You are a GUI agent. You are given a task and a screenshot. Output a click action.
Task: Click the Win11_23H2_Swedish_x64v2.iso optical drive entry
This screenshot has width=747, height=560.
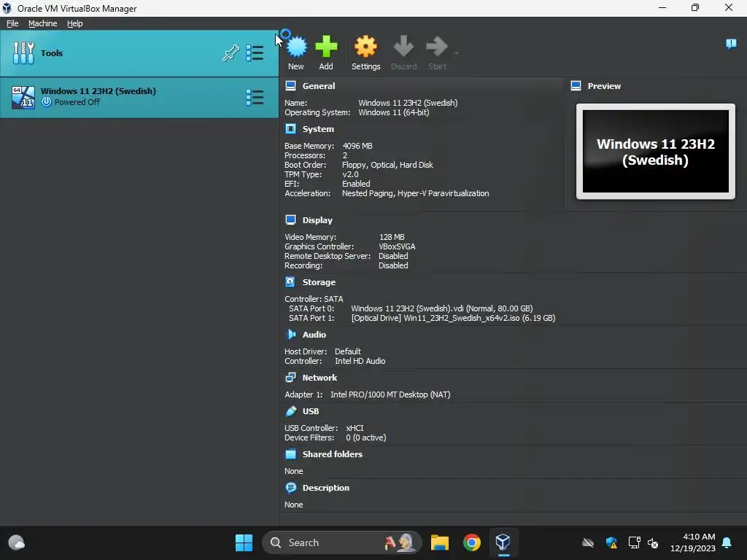coord(453,318)
